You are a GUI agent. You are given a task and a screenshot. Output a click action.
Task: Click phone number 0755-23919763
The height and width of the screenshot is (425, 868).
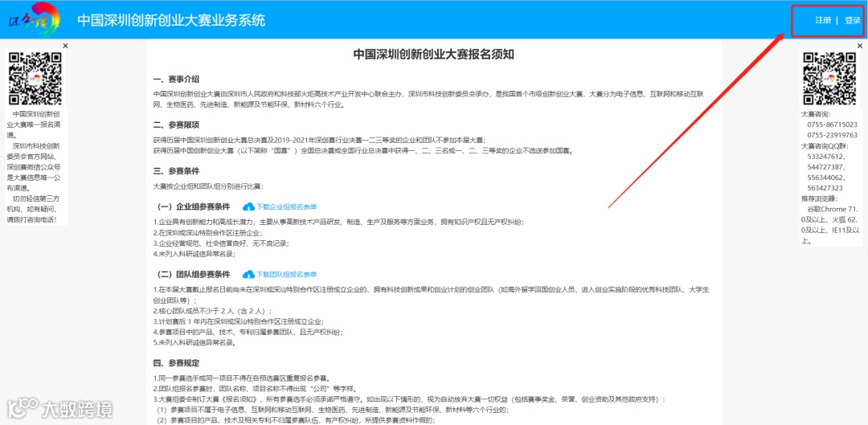point(832,136)
